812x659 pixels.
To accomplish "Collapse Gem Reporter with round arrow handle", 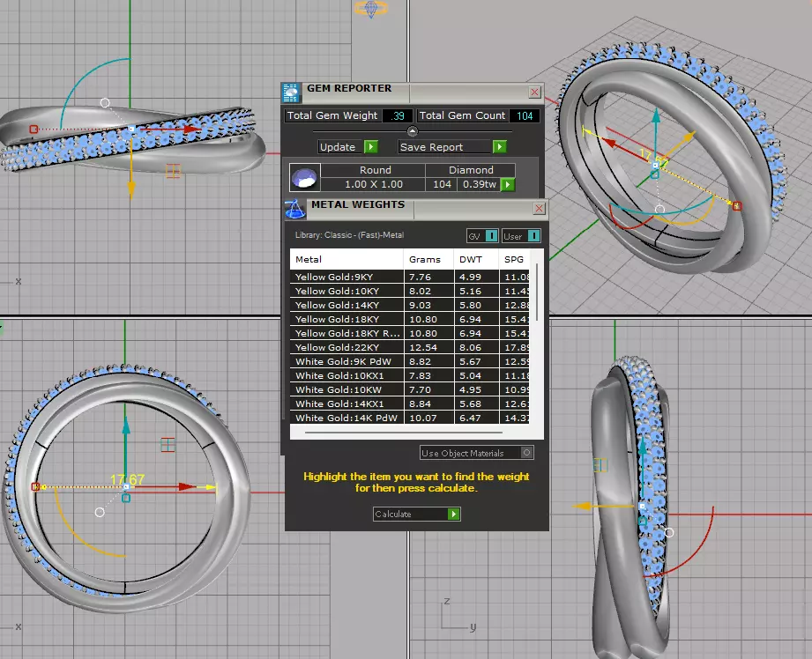I will (x=413, y=130).
